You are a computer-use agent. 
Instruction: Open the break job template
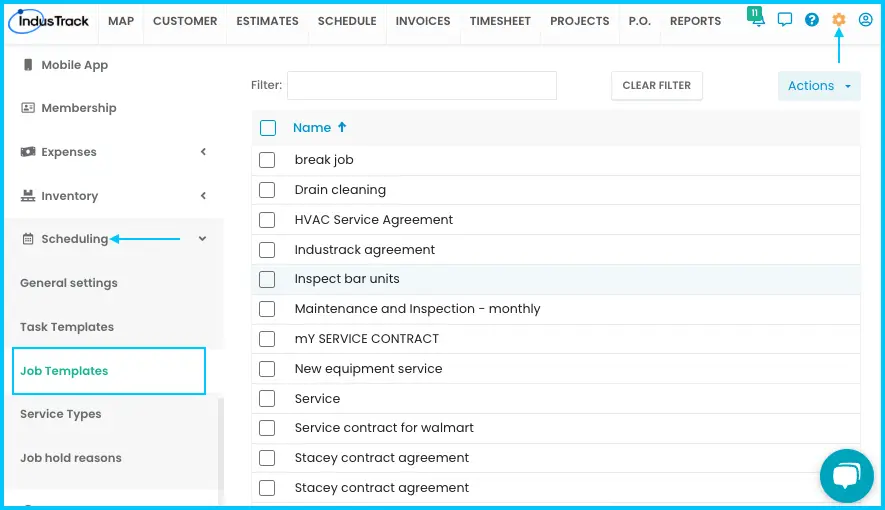tap(324, 160)
